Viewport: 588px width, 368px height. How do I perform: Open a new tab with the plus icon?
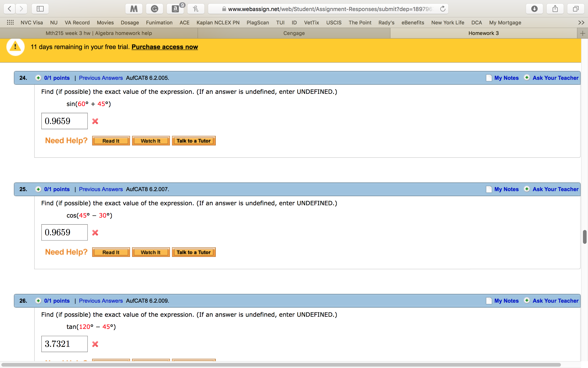click(x=582, y=33)
